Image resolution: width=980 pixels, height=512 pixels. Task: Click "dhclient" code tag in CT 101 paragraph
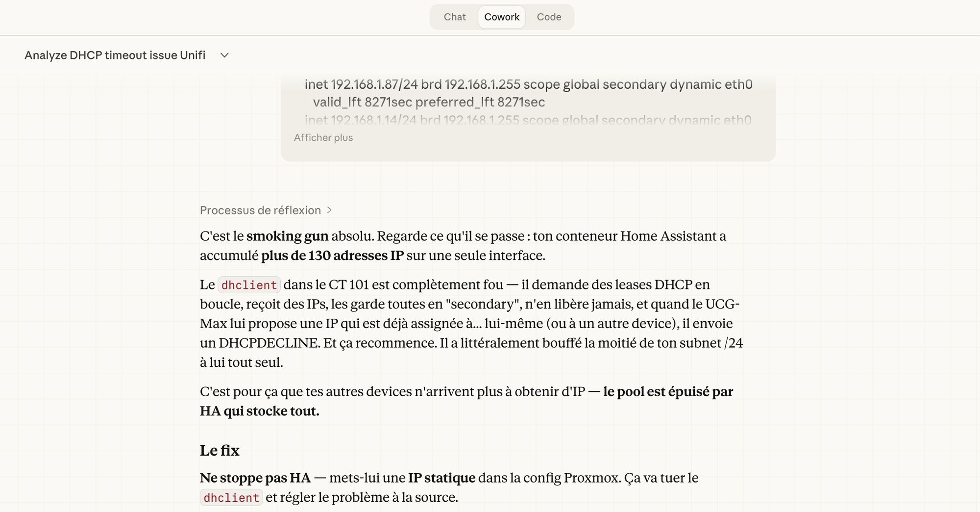pyautogui.click(x=249, y=285)
